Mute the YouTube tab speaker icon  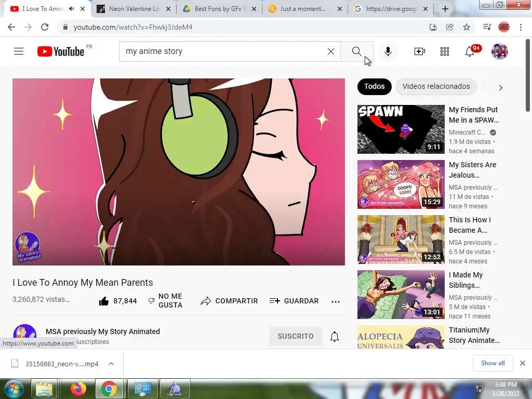[71, 9]
